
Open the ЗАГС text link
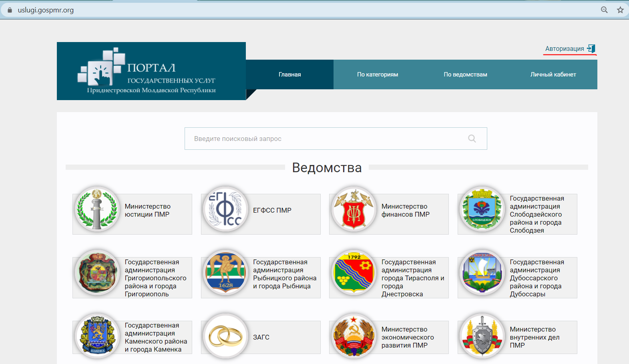pyautogui.click(x=261, y=337)
